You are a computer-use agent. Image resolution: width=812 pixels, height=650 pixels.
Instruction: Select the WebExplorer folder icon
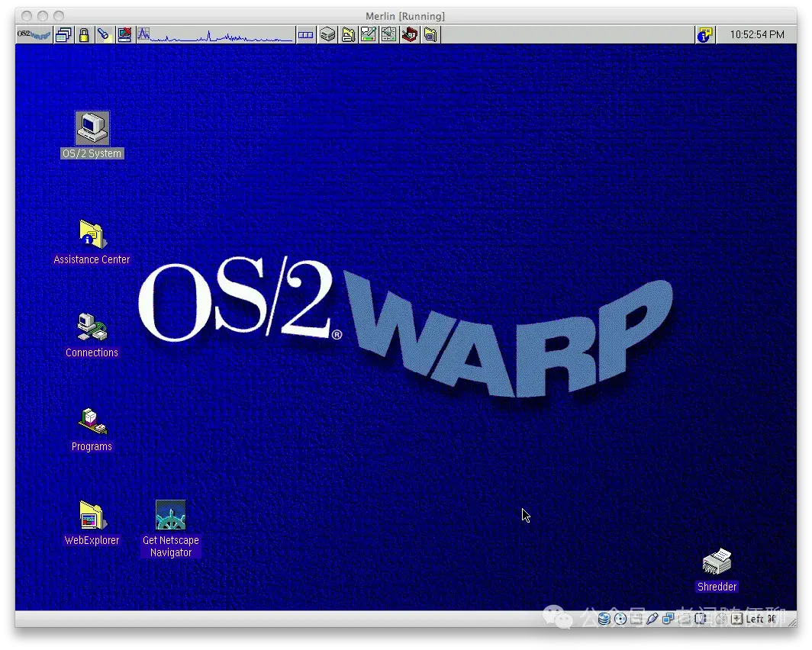click(92, 523)
